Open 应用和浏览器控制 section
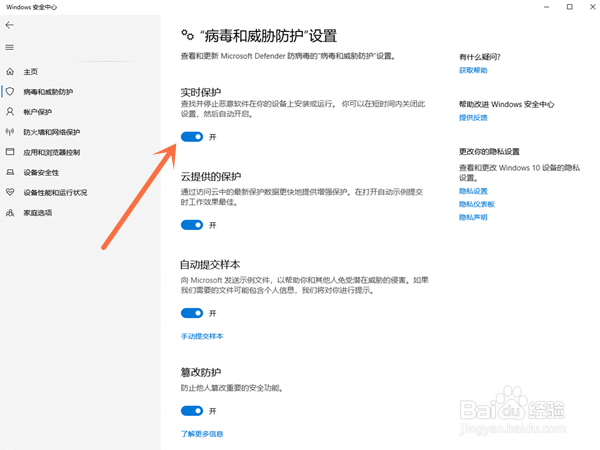600x450 pixels. tap(51, 152)
